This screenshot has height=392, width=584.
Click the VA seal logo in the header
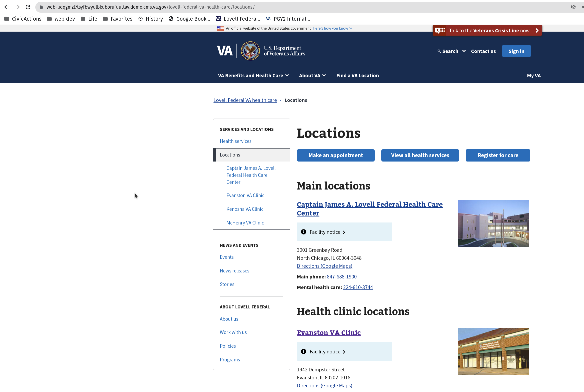[250, 51]
